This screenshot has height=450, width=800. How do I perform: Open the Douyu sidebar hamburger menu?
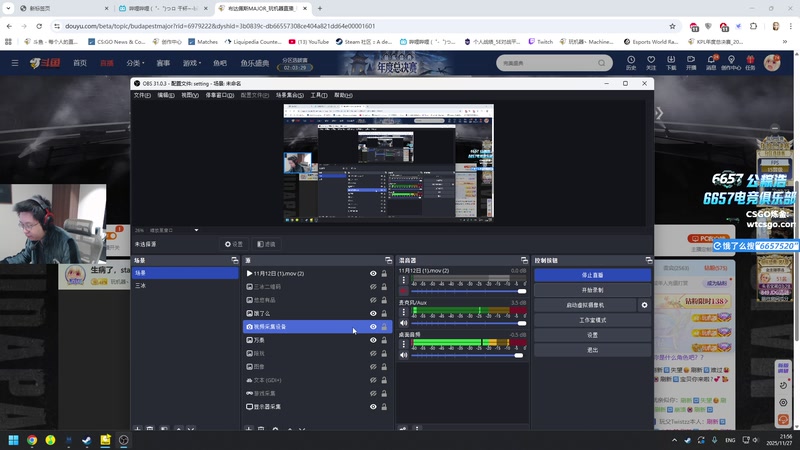(15, 63)
